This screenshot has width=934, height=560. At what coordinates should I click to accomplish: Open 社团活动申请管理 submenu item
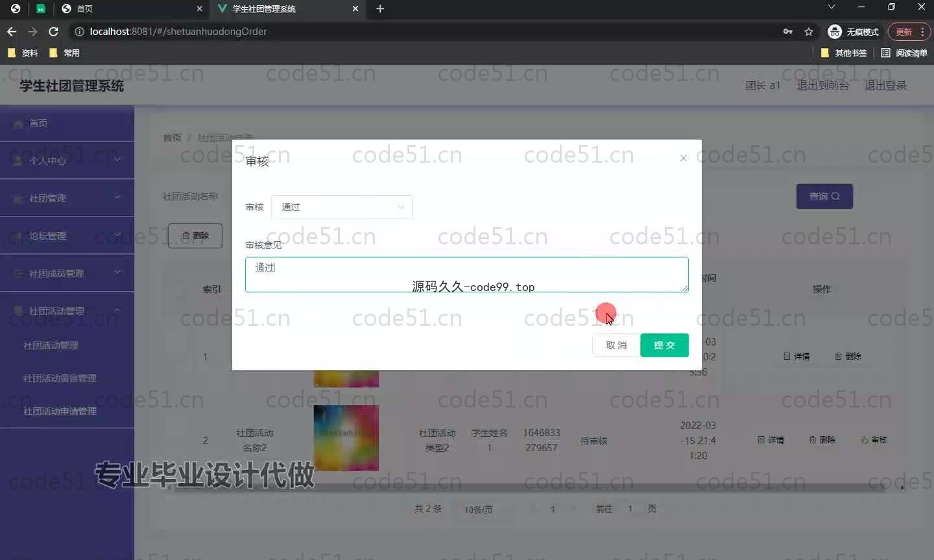point(60,411)
